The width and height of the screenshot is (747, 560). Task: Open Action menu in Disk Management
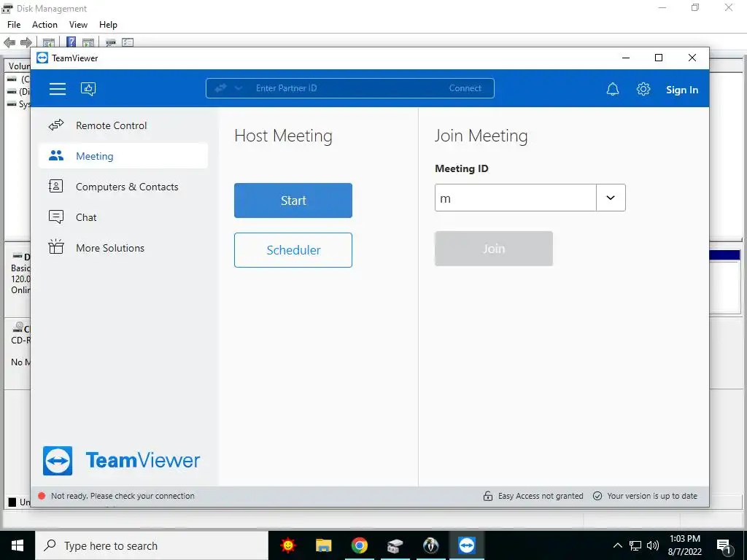pyautogui.click(x=44, y=25)
